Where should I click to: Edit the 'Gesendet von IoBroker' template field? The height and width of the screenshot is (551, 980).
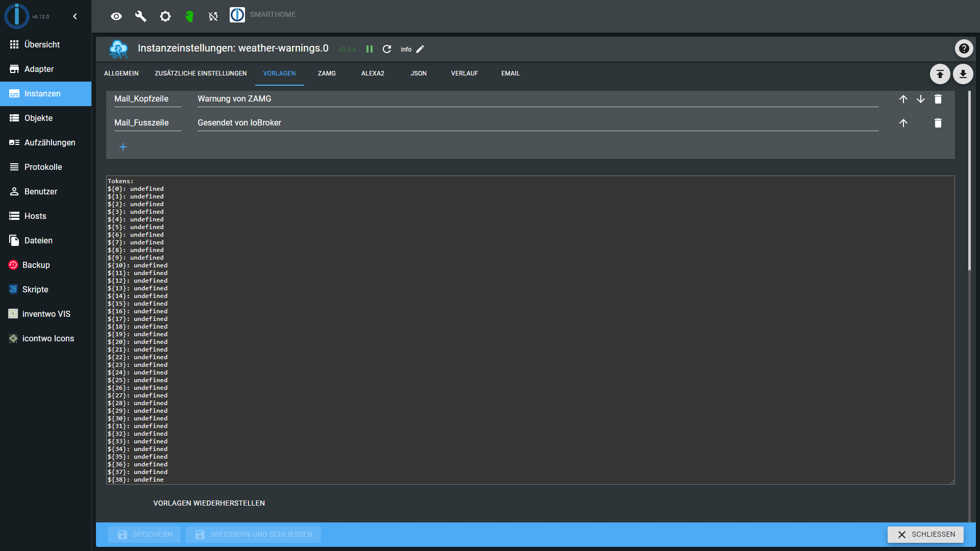tap(538, 123)
